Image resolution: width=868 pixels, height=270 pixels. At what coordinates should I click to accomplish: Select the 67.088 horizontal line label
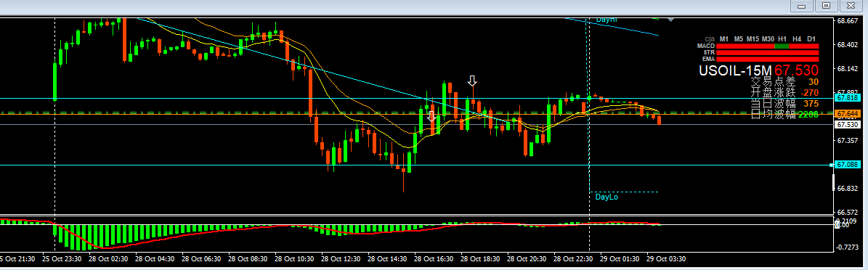coord(847,165)
